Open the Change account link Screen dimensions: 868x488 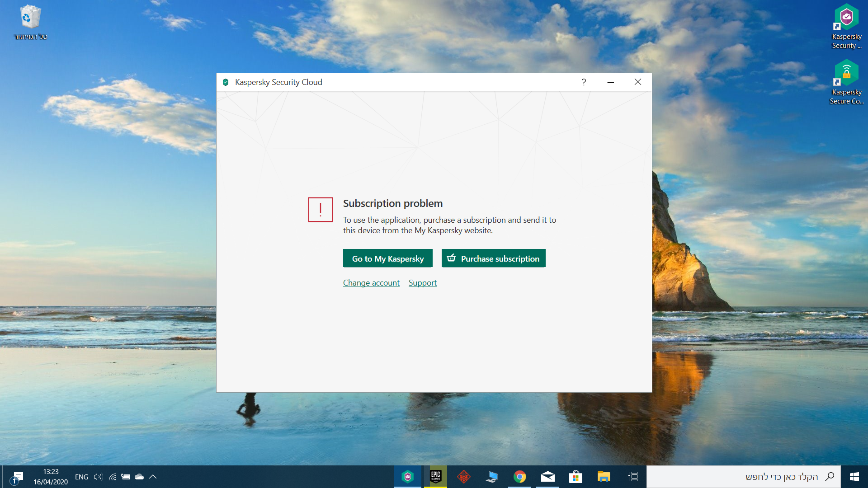371,283
